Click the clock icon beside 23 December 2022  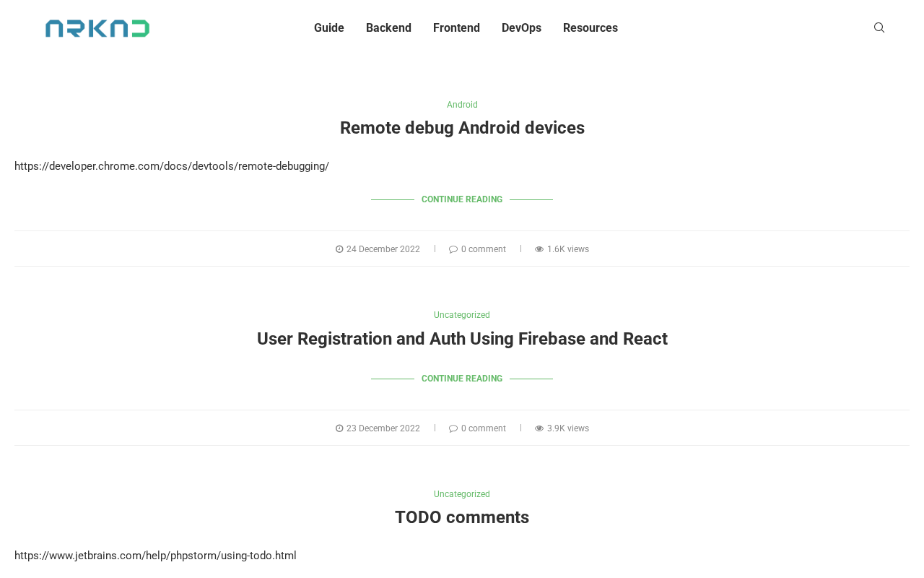(x=339, y=428)
